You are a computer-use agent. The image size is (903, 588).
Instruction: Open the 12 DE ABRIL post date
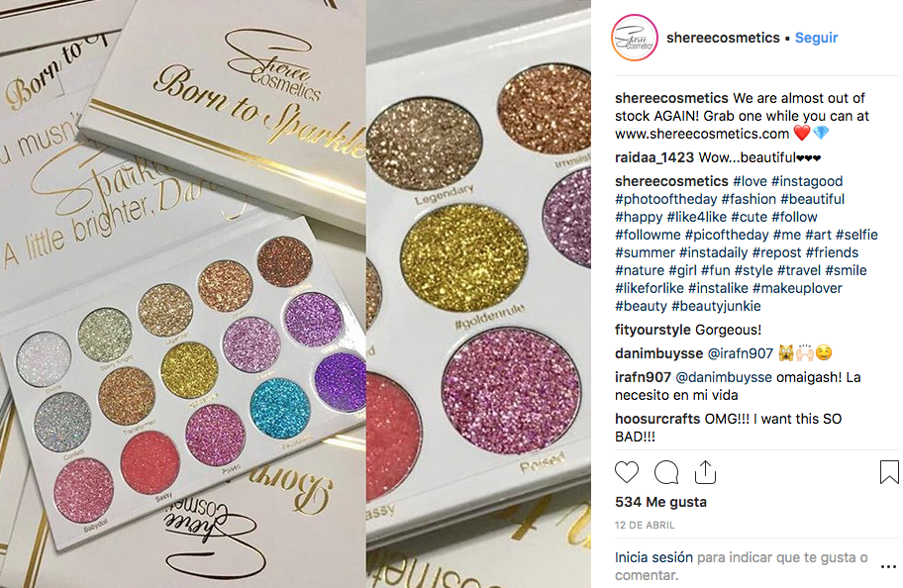(x=645, y=526)
